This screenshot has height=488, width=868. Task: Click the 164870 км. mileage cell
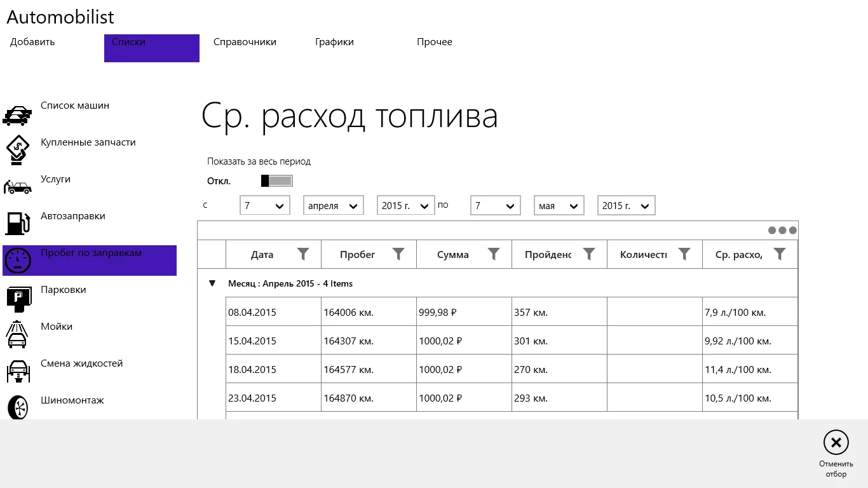[369, 398]
